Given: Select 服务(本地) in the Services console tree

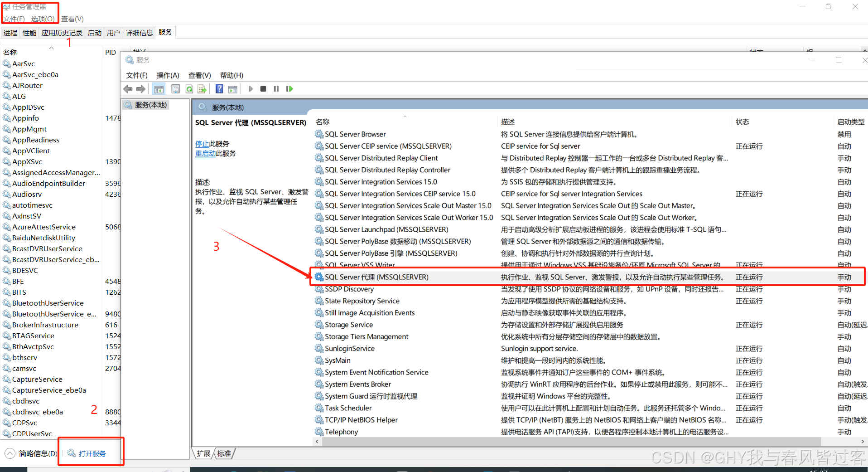Looking at the screenshot, I should tap(146, 105).
